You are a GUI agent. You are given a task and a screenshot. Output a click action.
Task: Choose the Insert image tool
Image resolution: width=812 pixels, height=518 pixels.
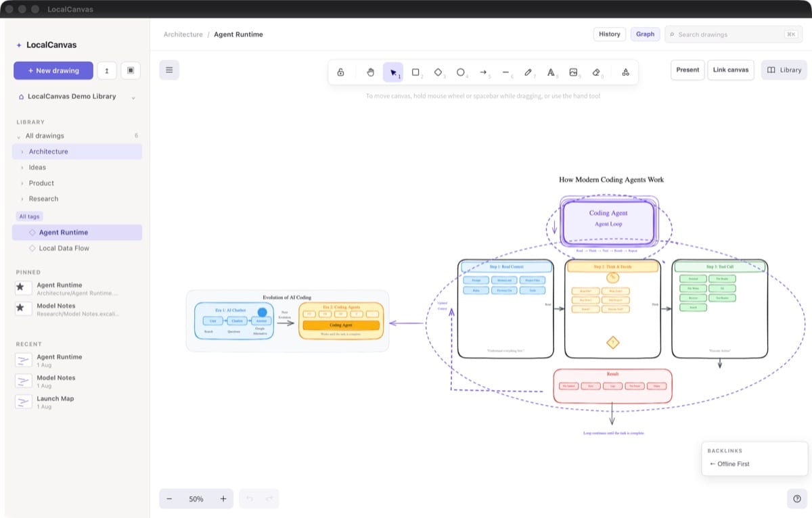(573, 72)
